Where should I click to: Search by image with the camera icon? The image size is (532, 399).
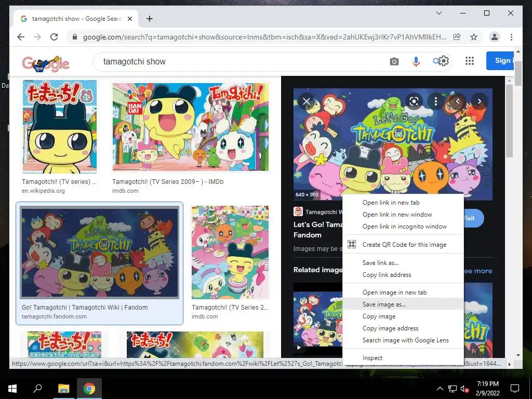(394, 61)
